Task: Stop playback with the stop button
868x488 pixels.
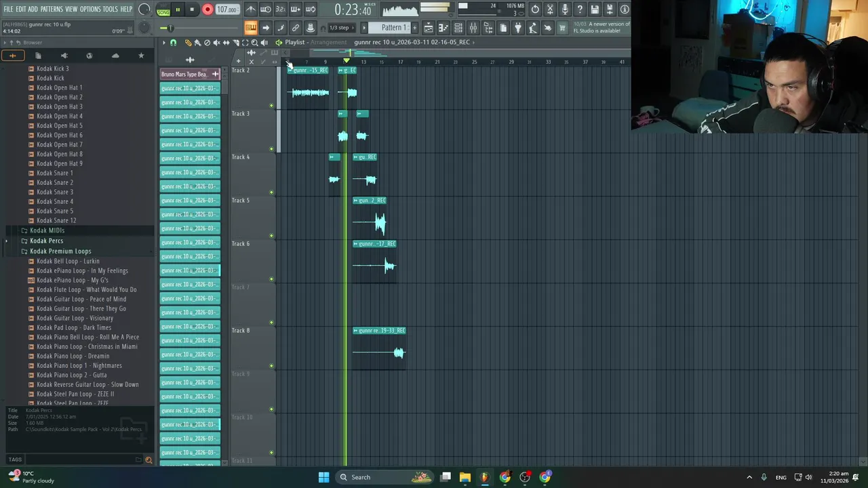Action: tap(192, 9)
